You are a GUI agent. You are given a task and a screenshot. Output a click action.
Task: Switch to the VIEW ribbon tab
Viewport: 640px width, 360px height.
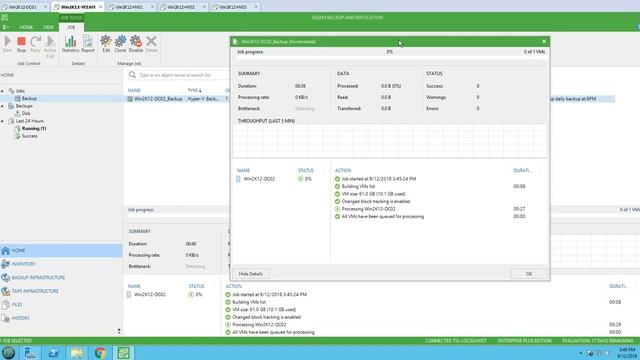pos(49,27)
